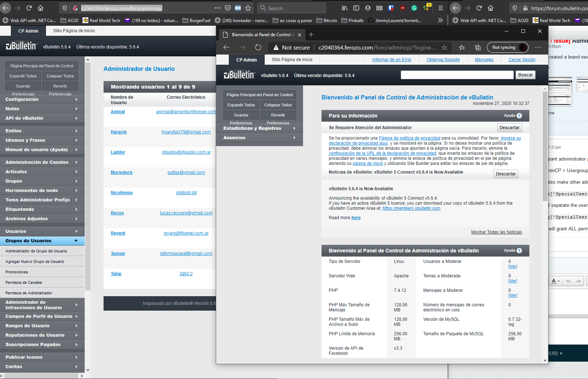The width and height of the screenshot is (588, 379).
Task: Expand the Estilos sidebar section
Action: pos(42,131)
